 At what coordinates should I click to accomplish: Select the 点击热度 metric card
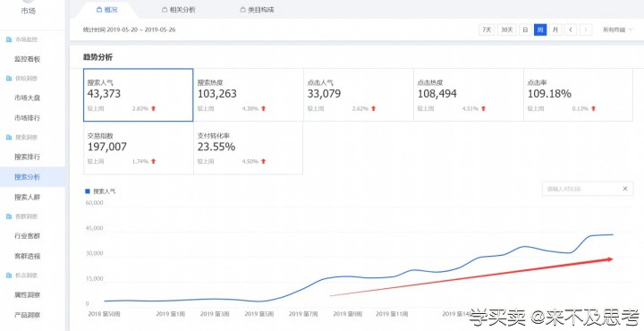pyautogui.click(x=469, y=95)
